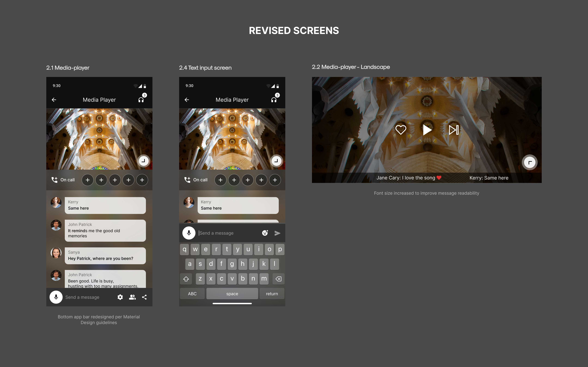Toggle shift key on the keyboard
The height and width of the screenshot is (367, 588).
186,279
